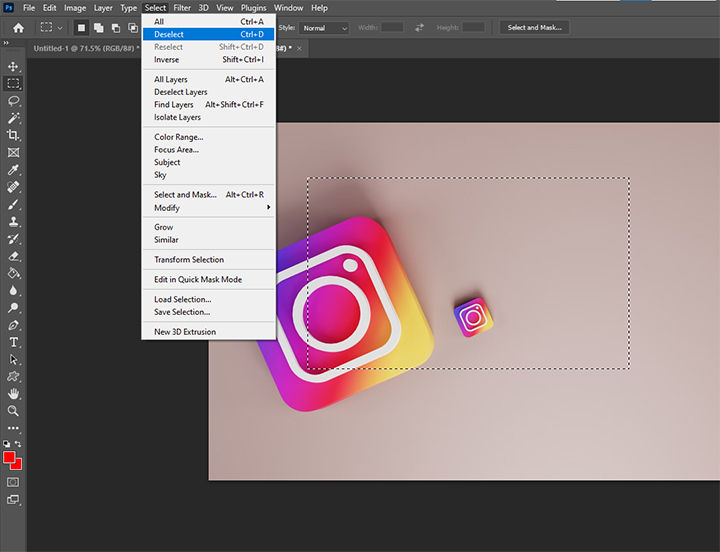720x552 pixels.
Task: Select the Hand tool
Action: [x=13, y=394]
